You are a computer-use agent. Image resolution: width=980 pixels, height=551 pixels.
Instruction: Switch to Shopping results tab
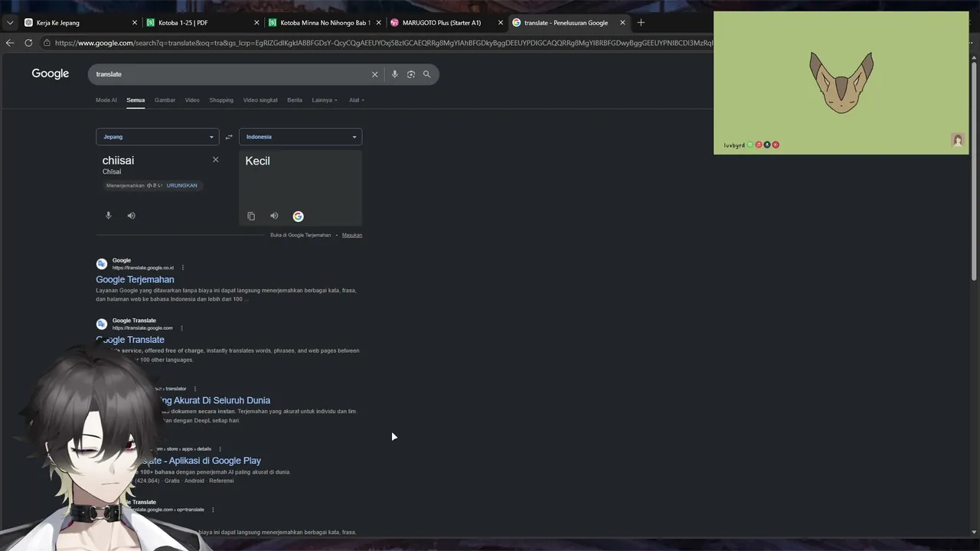point(221,100)
